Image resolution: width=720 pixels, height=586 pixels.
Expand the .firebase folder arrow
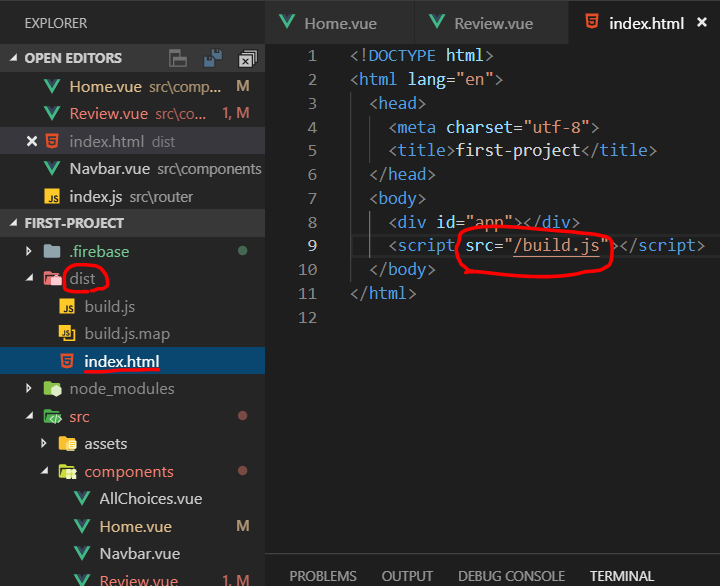pyautogui.click(x=29, y=251)
